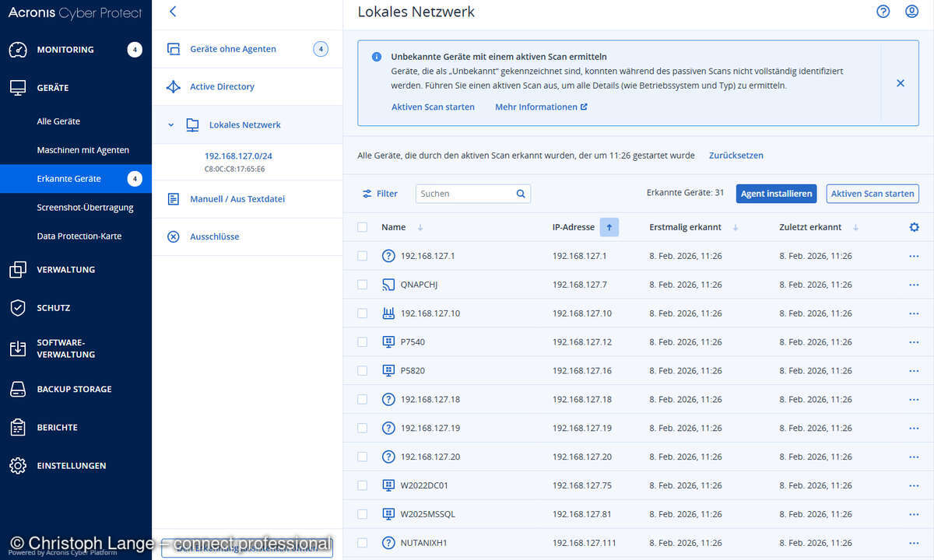This screenshot has width=934, height=560.
Task: Collapse the Lokales Netzwerk tree node
Action: [171, 124]
